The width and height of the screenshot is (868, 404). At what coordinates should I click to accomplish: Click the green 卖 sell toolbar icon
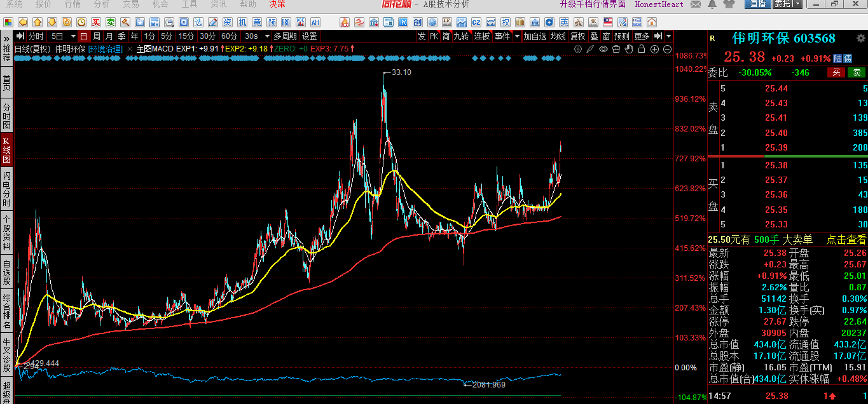[111, 23]
